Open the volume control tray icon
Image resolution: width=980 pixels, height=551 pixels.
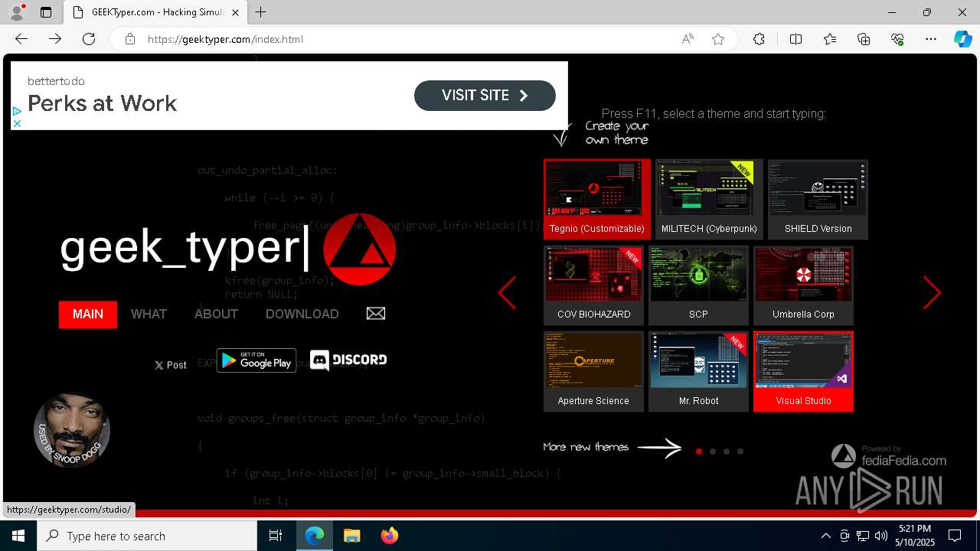pos(881,536)
